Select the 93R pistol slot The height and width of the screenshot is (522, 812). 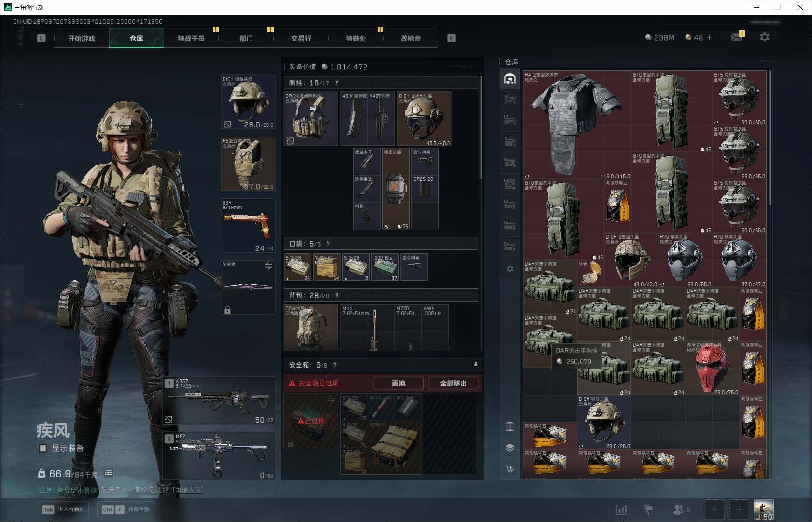pos(248,225)
